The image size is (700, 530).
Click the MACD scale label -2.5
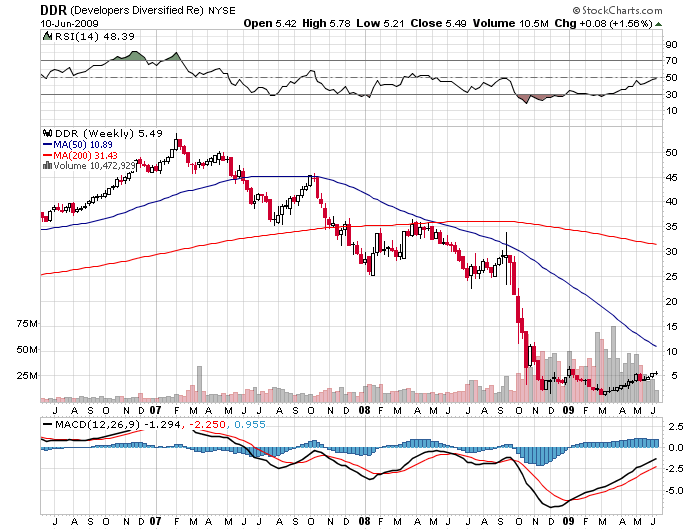[x=674, y=468]
